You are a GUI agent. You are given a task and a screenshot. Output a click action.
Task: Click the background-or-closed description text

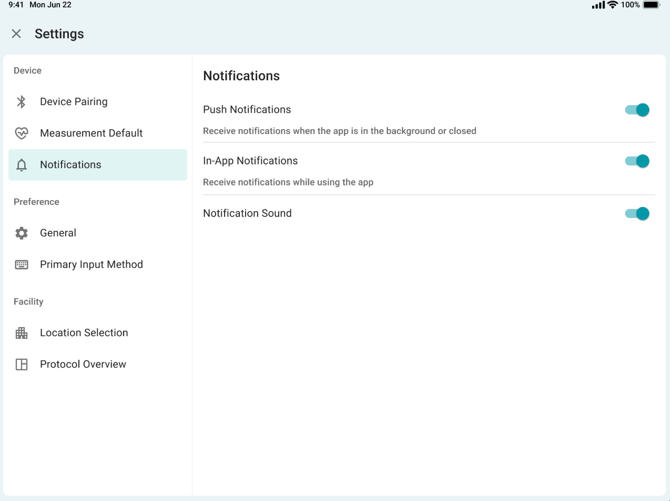point(340,131)
